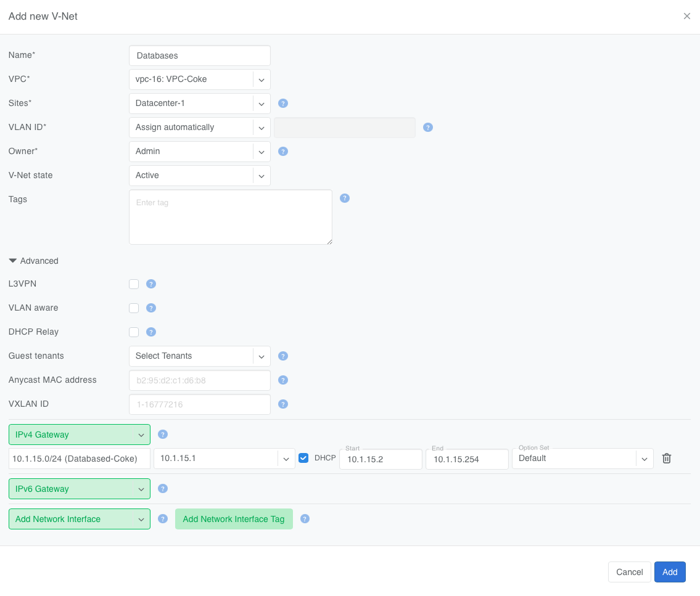Click the help icon next to Owner
The width and height of the screenshot is (700, 596).
click(x=283, y=151)
